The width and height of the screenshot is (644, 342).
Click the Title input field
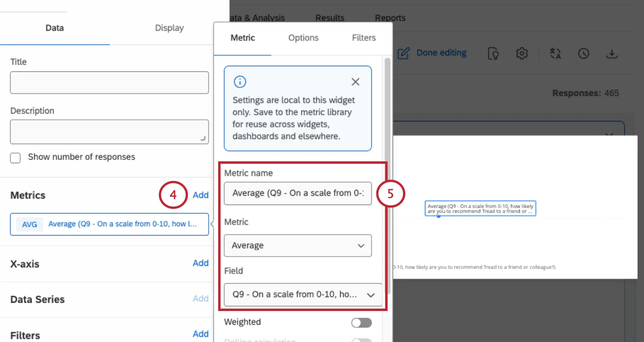pyautogui.click(x=109, y=82)
